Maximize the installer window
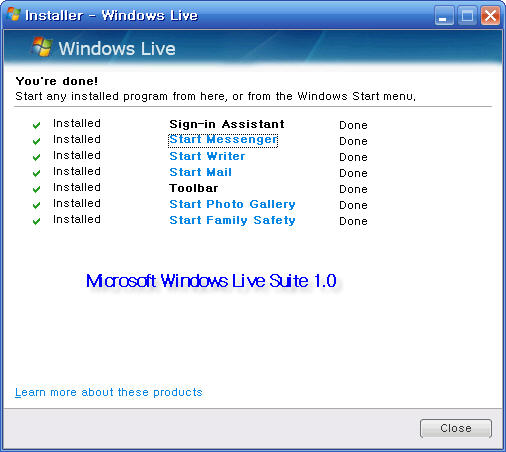 tap(467, 16)
